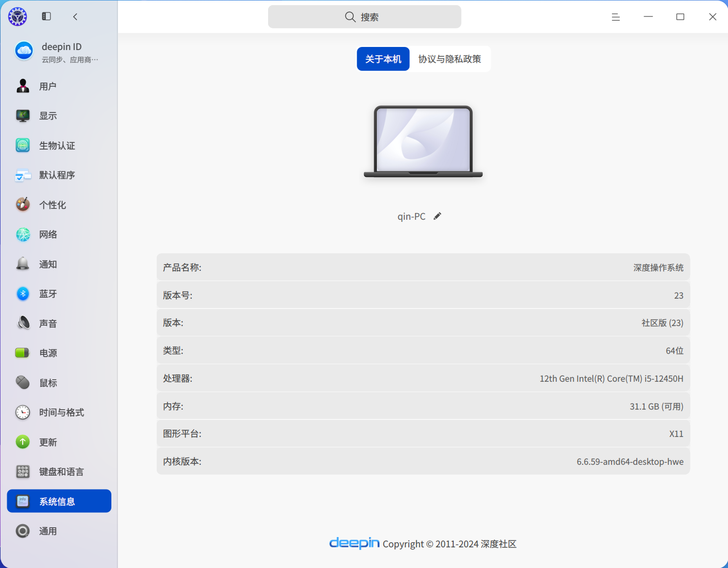Click the Copyright 2011-2024 深度社区 text
The image size is (728, 568).
(450, 544)
